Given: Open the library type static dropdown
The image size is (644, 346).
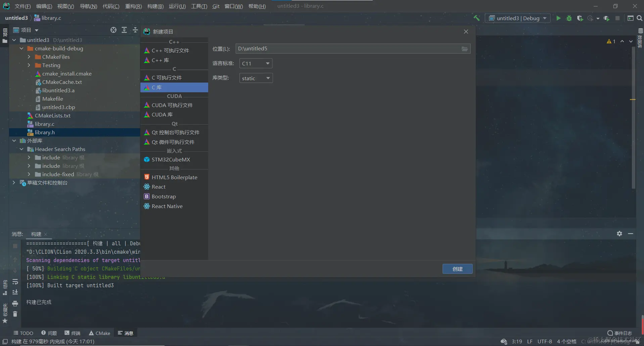Looking at the screenshot, I should 256,78.
